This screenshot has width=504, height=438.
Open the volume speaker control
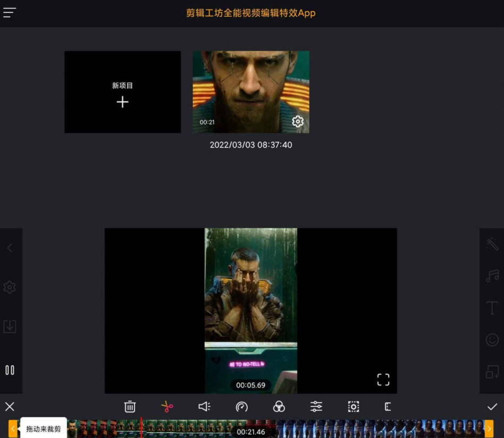click(x=205, y=407)
